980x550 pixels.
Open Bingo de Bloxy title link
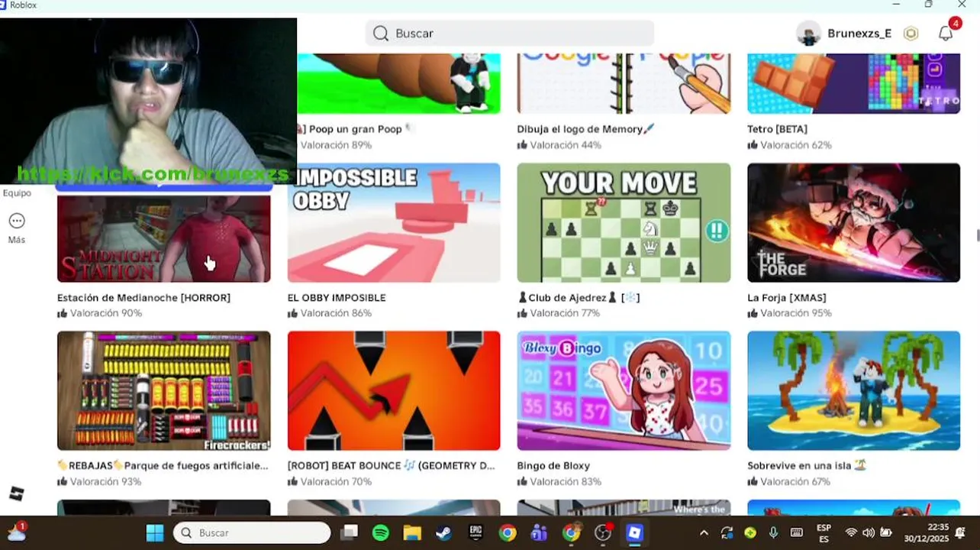[x=553, y=466]
